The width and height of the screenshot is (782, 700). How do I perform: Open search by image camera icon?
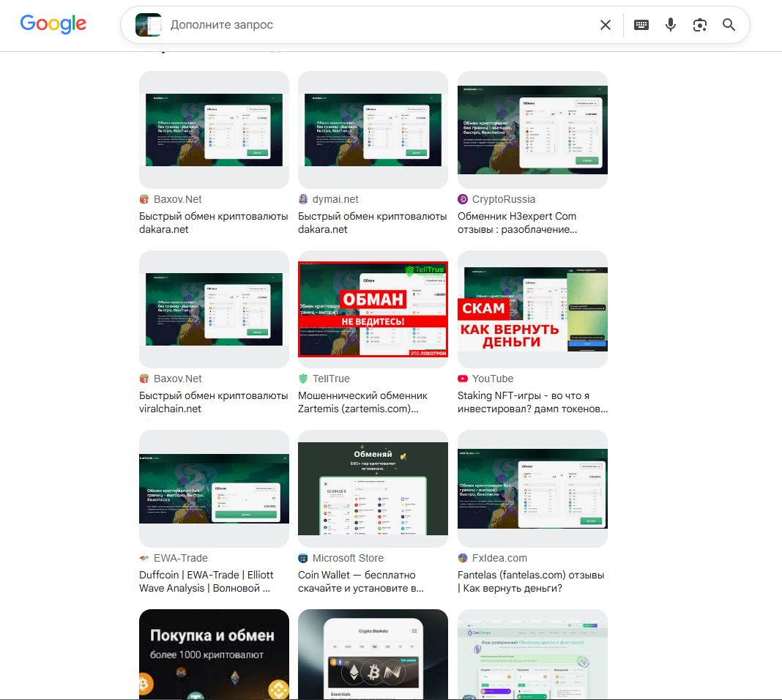point(700,25)
